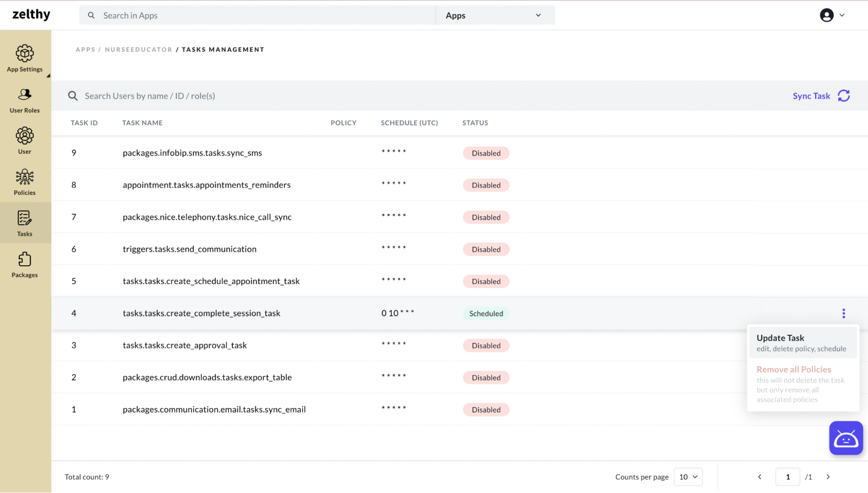Select packages.nice.telephony.tasks.nice_call_sync task
This screenshot has height=493, width=868.
pos(207,217)
